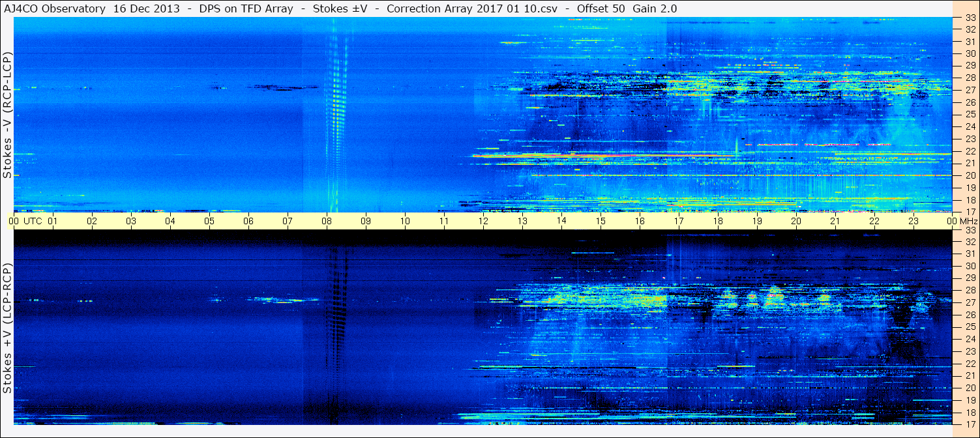Select hour 20 on the UTC time axis
Viewport: 980px width, 438px height.
click(x=796, y=221)
